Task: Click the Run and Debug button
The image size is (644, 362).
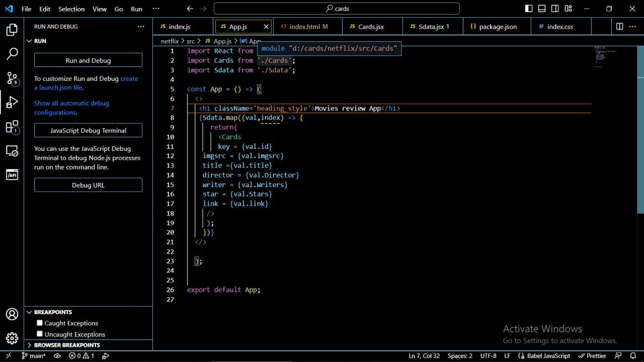Action: pos(88,60)
